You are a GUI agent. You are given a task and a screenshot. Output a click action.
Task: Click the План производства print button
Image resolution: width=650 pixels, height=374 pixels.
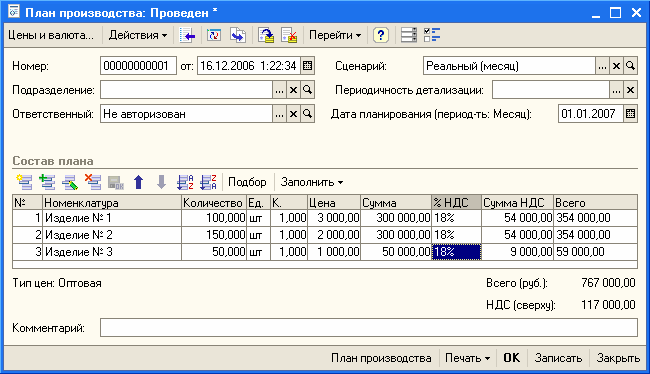[381, 358]
